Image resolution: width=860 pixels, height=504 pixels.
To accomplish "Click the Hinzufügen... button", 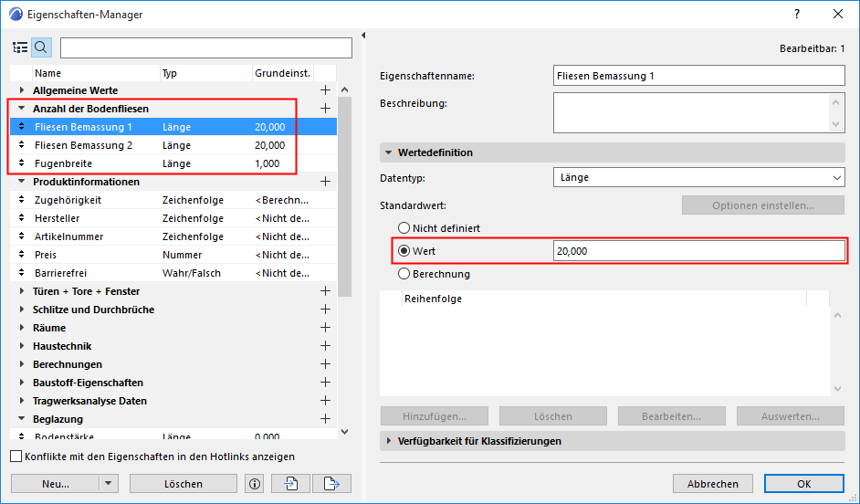I will (435, 416).
